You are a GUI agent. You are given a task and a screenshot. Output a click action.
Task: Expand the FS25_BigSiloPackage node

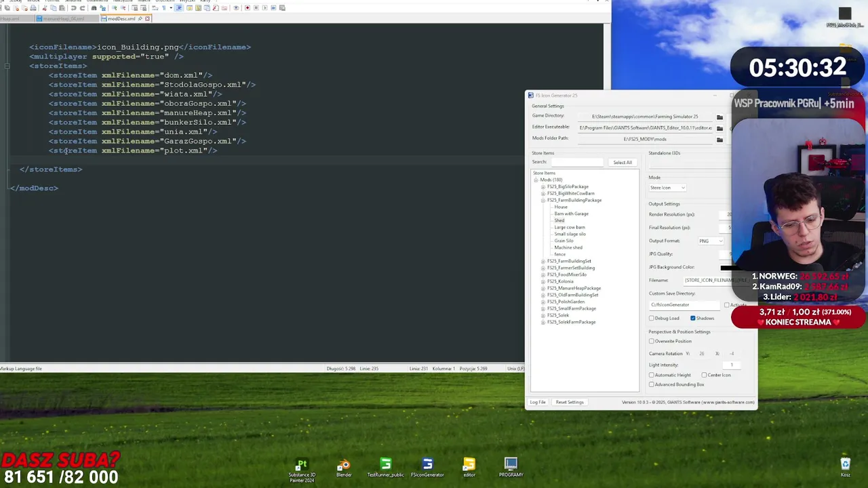(543, 186)
